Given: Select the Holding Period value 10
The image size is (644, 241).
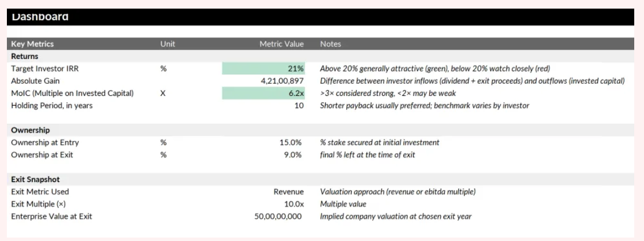Looking at the screenshot, I should [x=299, y=105].
